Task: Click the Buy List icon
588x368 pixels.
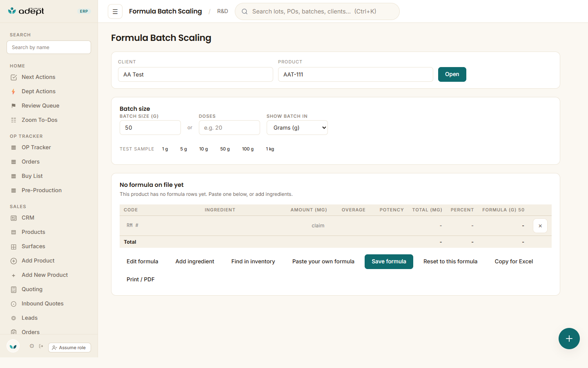Action: (x=13, y=176)
